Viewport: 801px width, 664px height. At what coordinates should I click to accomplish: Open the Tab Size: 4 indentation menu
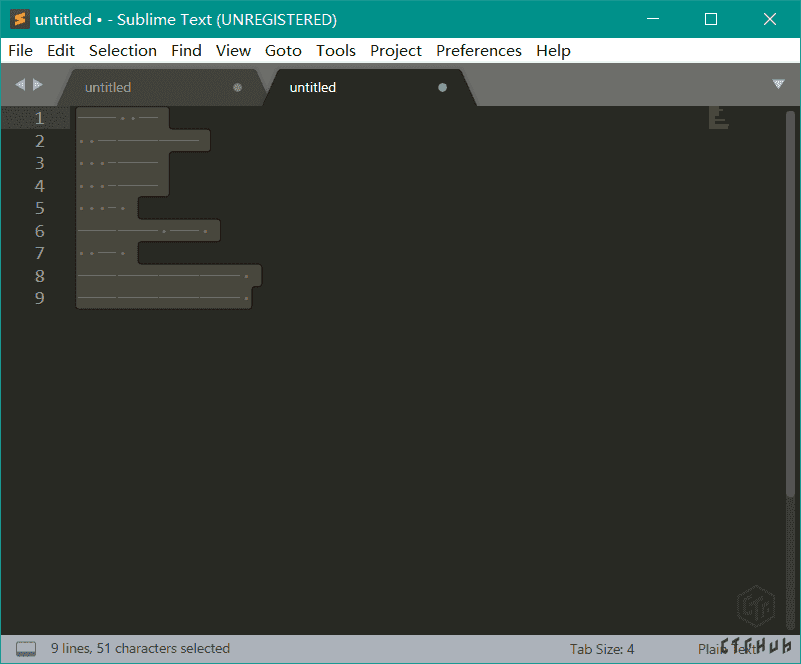pos(602,649)
